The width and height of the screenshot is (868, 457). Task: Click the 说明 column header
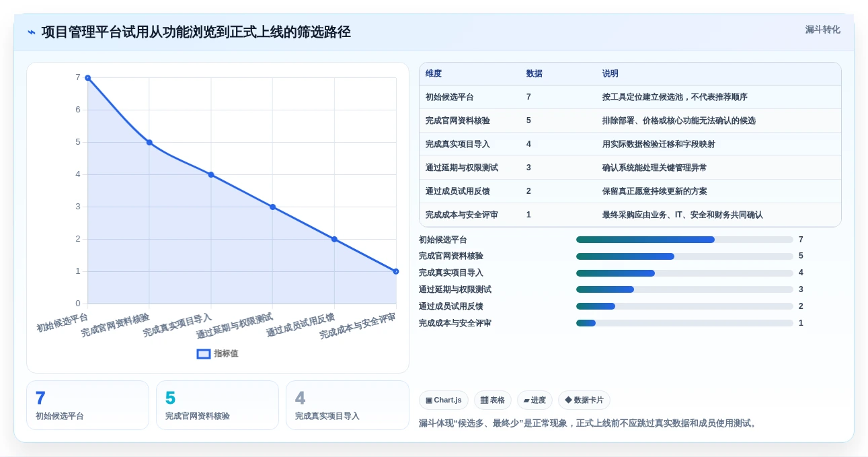click(x=610, y=74)
